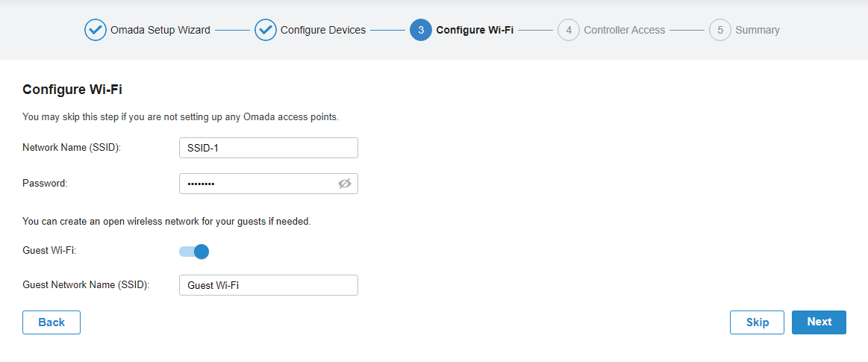The height and width of the screenshot is (362, 868).
Task: Click the Omada Setup Wizard checkmark icon
Action: (x=96, y=31)
